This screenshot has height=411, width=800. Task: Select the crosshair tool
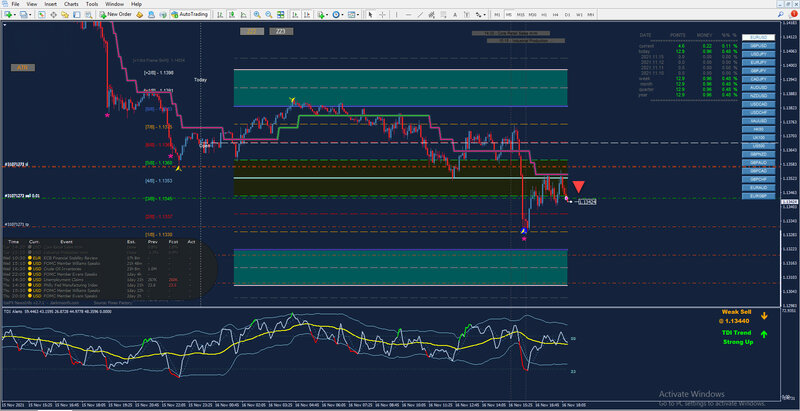[383, 14]
